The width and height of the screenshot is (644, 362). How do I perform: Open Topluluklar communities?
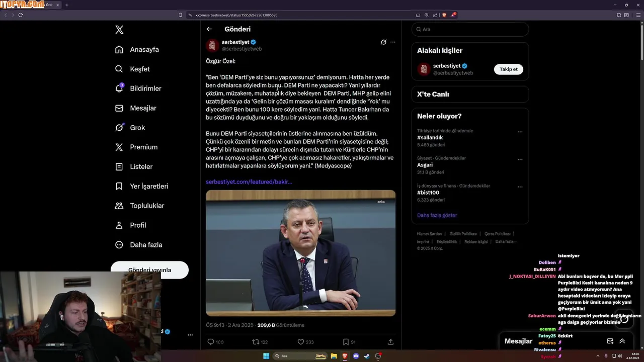click(x=139, y=206)
